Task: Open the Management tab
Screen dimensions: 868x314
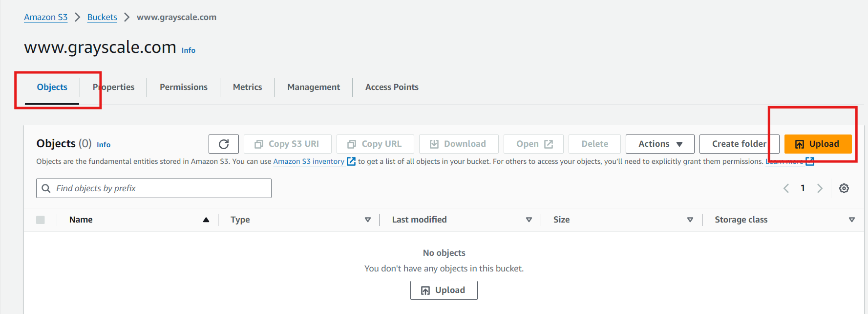Action: click(x=313, y=87)
